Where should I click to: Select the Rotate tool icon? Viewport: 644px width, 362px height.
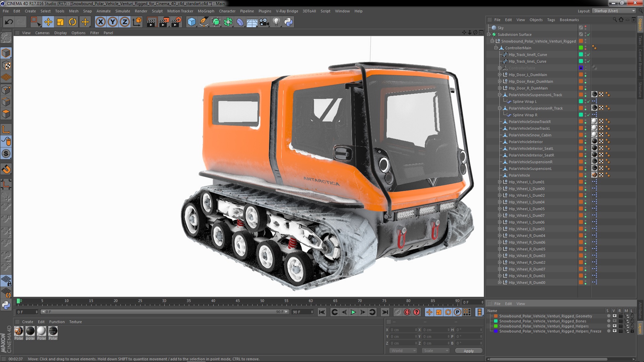(72, 22)
